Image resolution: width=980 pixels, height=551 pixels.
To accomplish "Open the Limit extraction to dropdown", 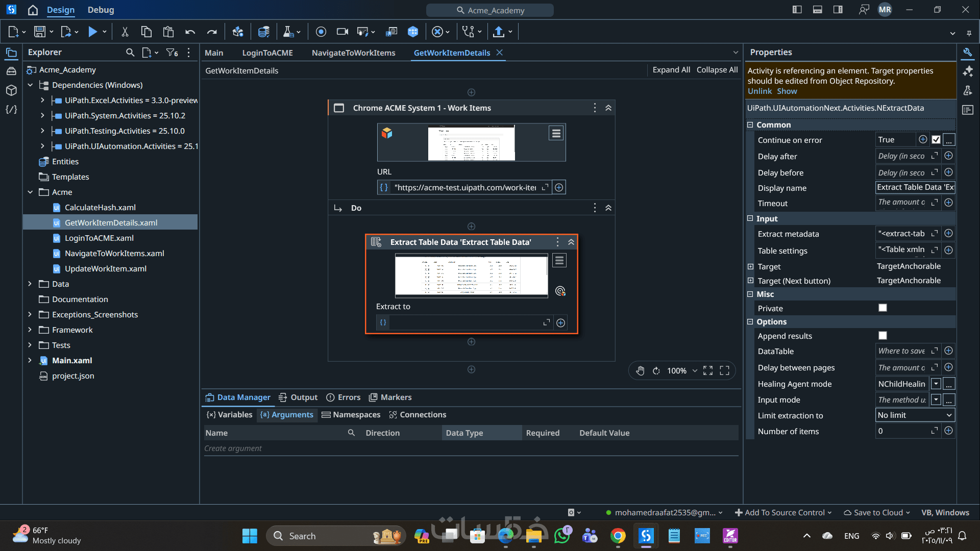I will click(915, 415).
